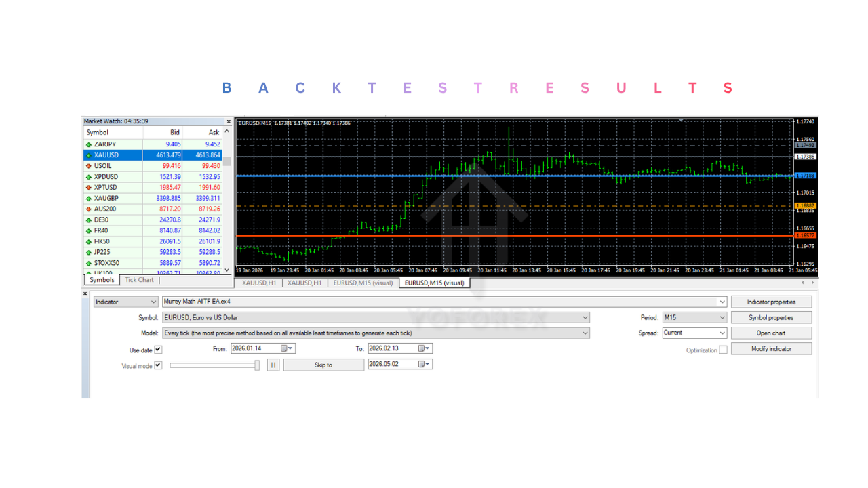
Task: Select the active EURUSD,M15 (visual) tab
Action: tap(434, 283)
